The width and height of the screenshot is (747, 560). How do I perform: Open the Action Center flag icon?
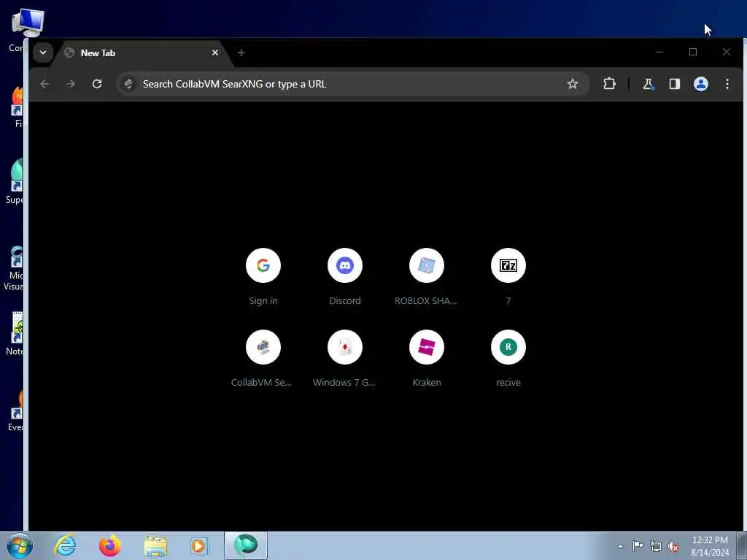638,545
